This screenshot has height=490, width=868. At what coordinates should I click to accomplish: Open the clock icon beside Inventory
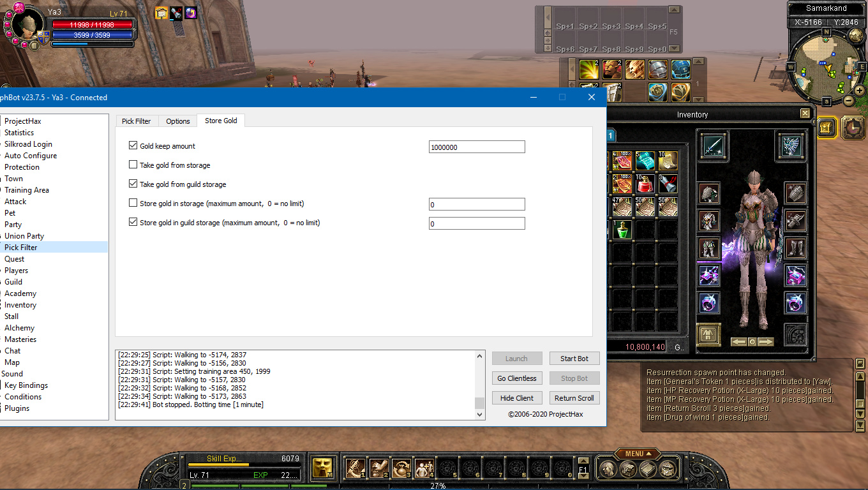click(853, 128)
